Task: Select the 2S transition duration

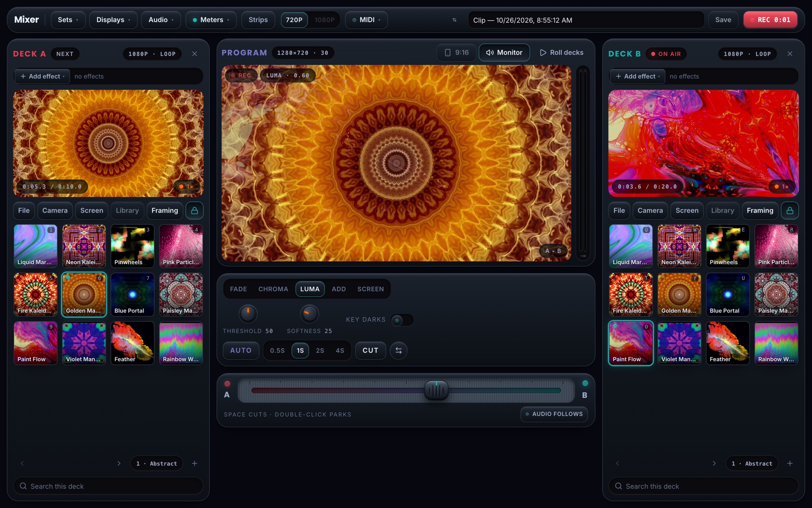Action: click(320, 350)
